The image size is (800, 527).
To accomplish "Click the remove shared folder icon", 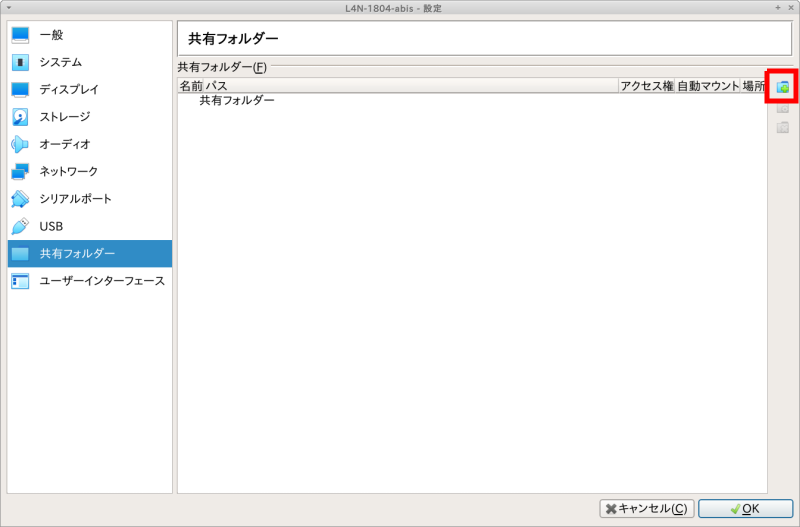I will (783, 127).
